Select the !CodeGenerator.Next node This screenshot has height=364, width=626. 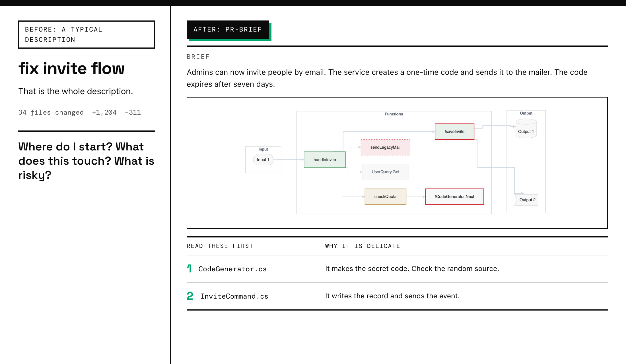click(x=454, y=197)
